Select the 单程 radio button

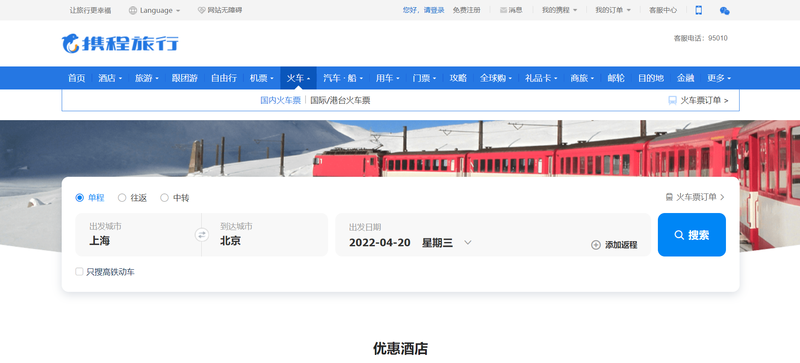79,198
